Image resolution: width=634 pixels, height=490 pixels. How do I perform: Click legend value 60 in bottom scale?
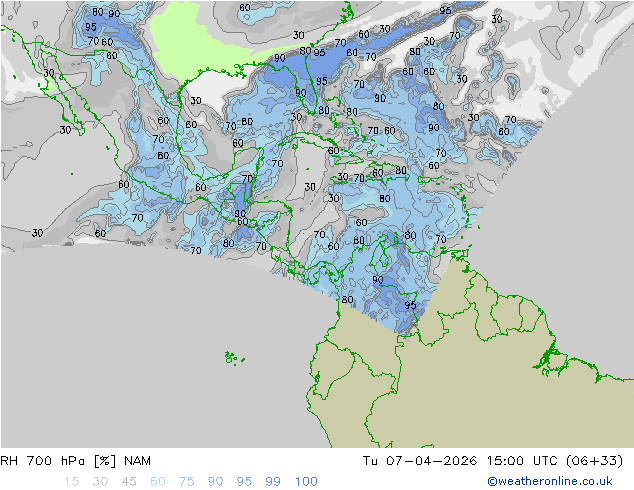[158, 482]
